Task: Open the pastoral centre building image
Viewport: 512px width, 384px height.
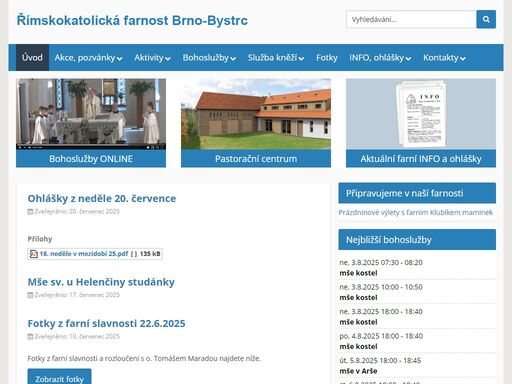Action: coord(256,114)
